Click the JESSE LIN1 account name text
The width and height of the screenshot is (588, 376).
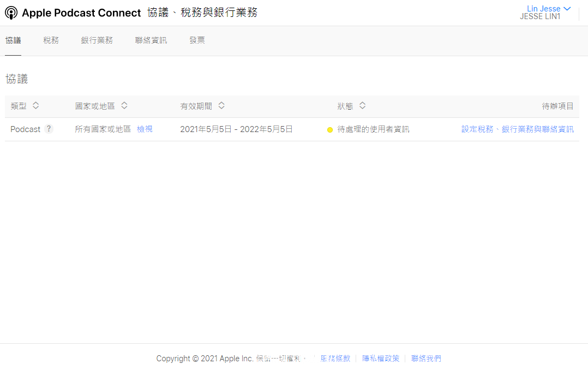540,16
